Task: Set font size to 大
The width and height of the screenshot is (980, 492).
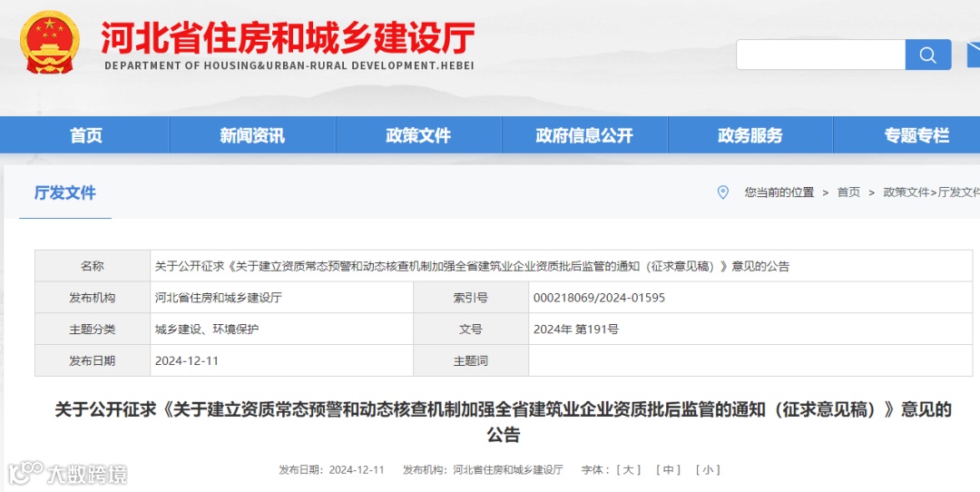Action: coord(629,469)
